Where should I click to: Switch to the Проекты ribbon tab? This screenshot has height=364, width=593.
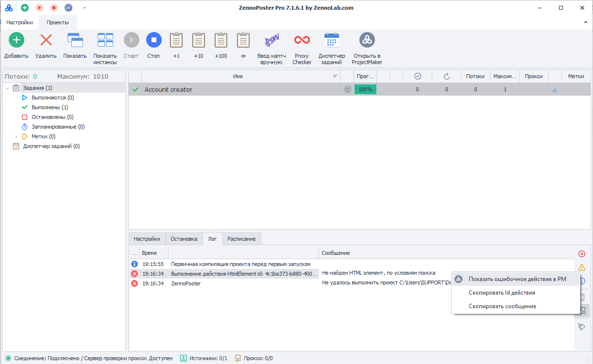(58, 22)
